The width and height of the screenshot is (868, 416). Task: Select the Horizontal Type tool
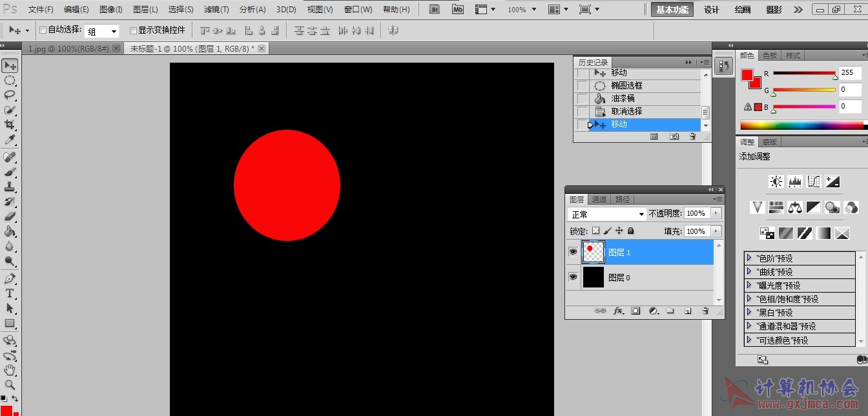tap(10, 293)
